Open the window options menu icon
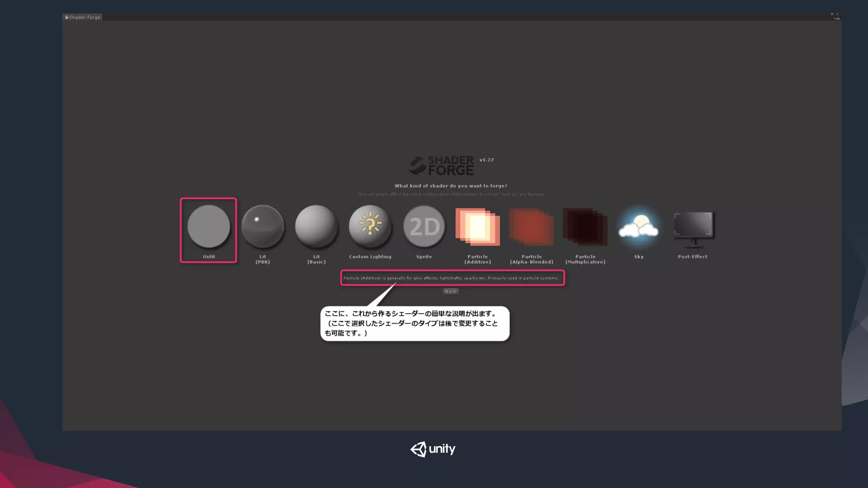The width and height of the screenshot is (868, 488). click(837, 19)
